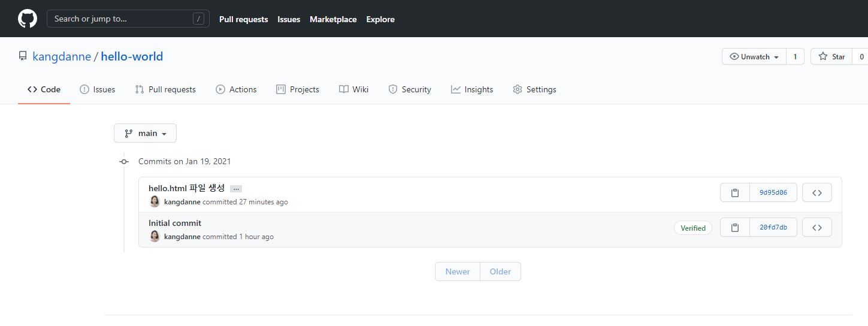Viewport: 868px width, 326px height.
Task: Switch to the Wiki tab
Action: [353, 89]
